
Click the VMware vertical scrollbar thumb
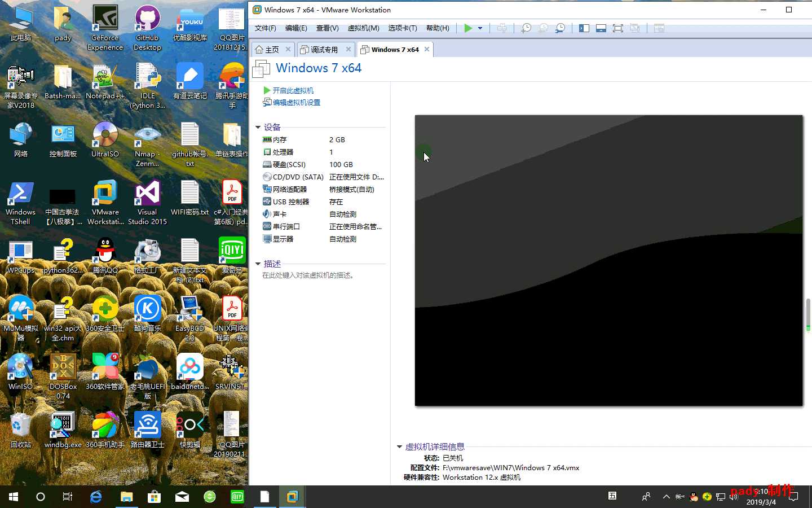(808, 315)
